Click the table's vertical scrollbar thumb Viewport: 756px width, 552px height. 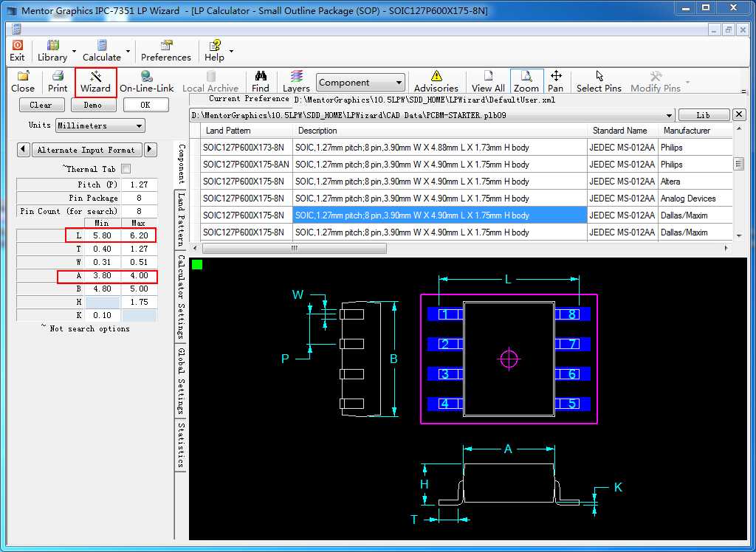tap(738, 165)
